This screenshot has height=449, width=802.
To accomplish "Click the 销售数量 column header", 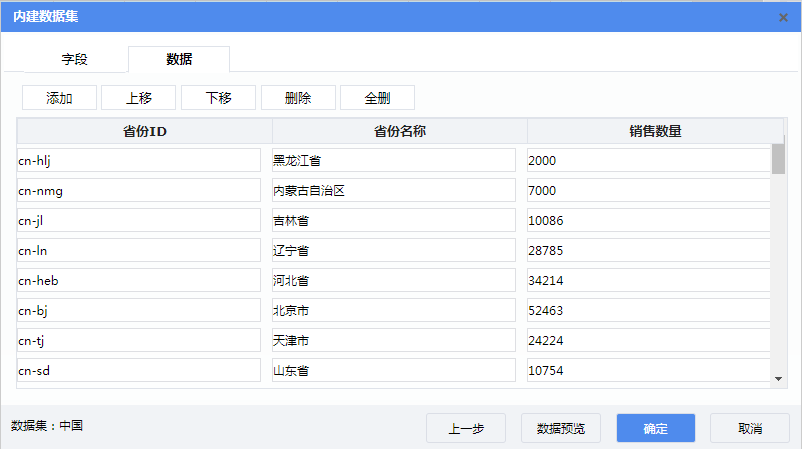I will [655, 131].
